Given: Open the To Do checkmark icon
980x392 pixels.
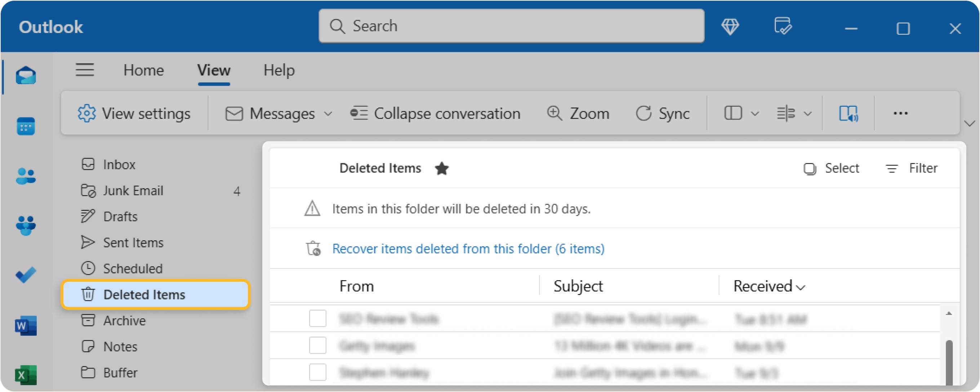Looking at the screenshot, I should (26, 275).
